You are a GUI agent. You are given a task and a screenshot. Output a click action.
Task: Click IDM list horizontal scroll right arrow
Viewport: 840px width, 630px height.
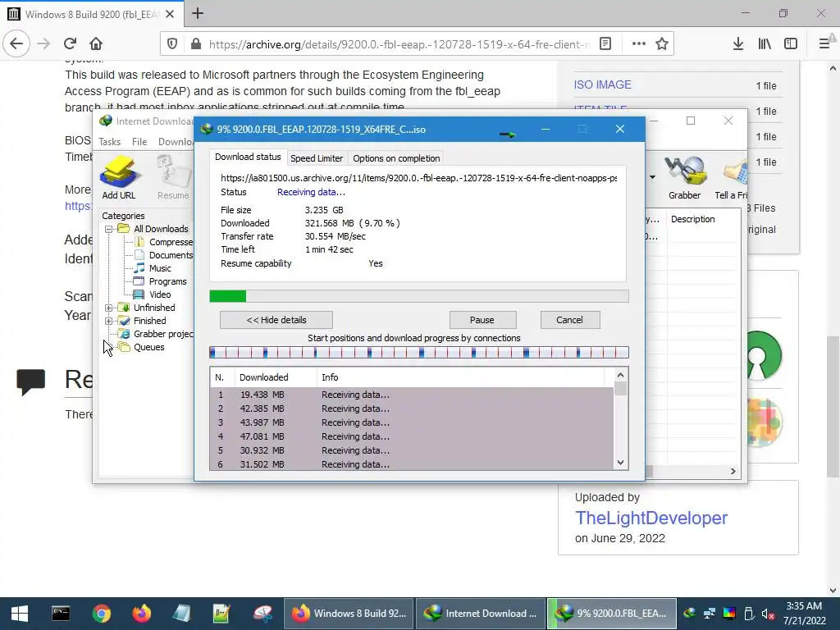click(733, 471)
